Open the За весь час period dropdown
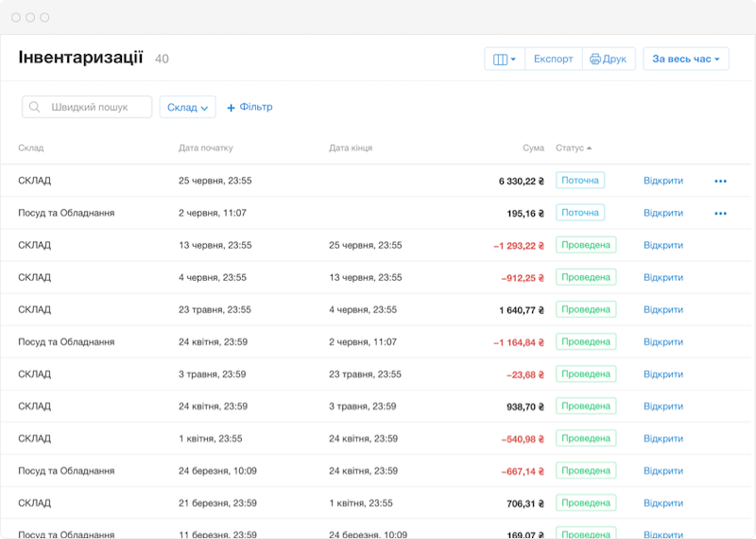 686,59
